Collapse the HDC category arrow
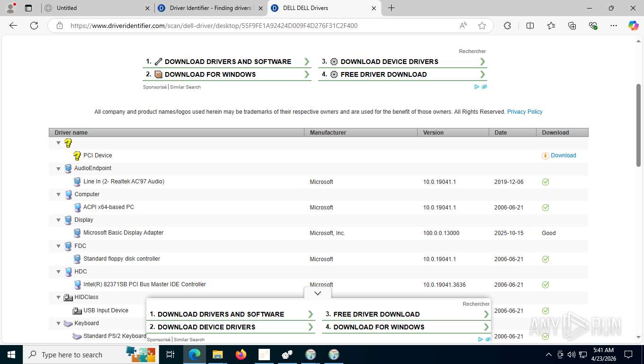644x364 pixels. tap(59, 272)
